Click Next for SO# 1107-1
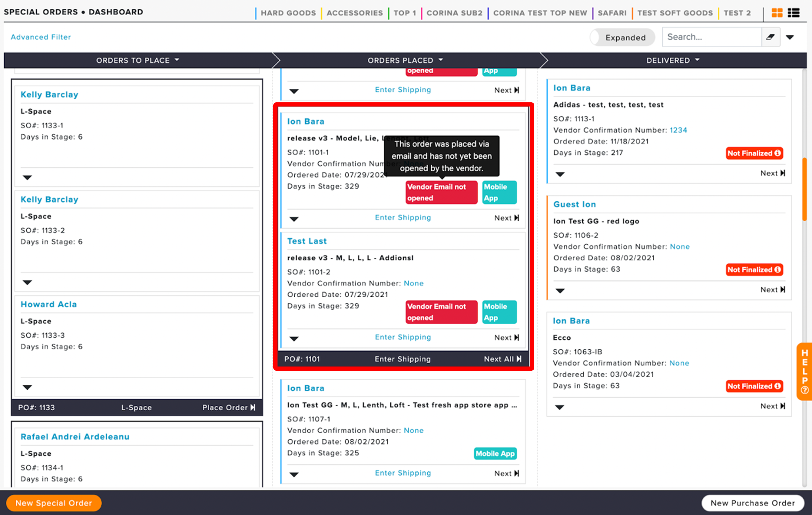 pos(506,474)
